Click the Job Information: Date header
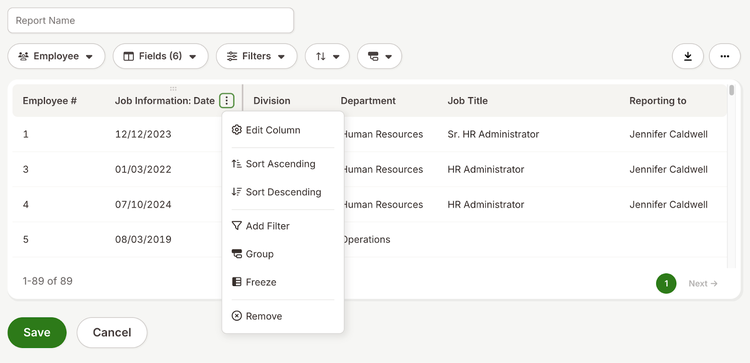Image resolution: width=750 pixels, height=363 pixels. (x=165, y=101)
